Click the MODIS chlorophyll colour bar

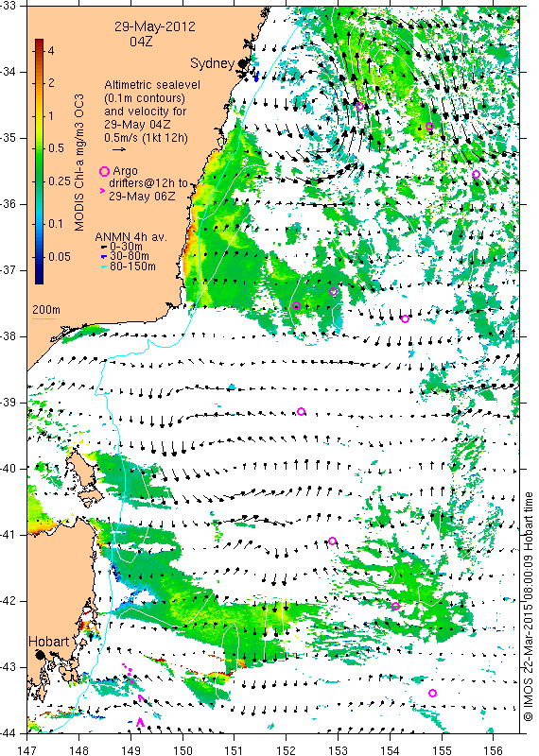pyautogui.click(x=40, y=161)
